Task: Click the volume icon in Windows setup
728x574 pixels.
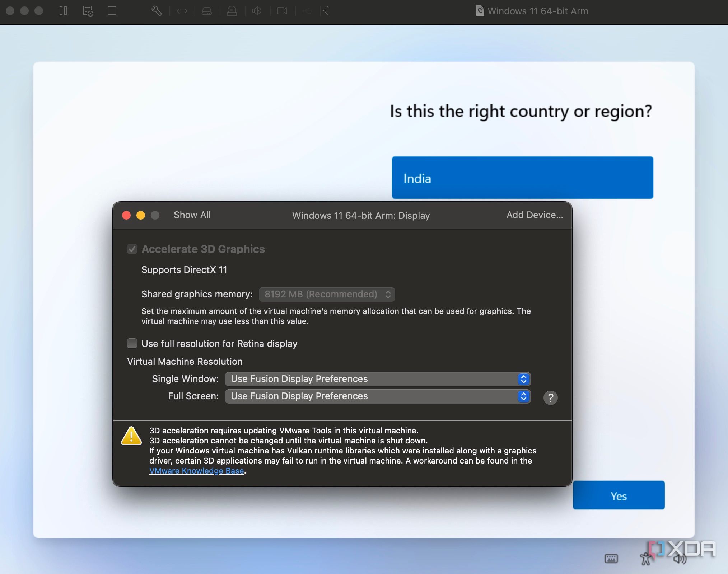Action: (x=680, y=559)
